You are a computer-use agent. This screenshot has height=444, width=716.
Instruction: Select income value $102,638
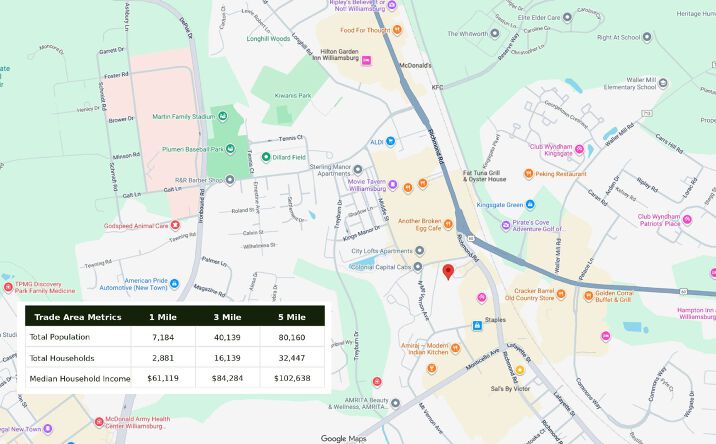[x=292, y=378]
